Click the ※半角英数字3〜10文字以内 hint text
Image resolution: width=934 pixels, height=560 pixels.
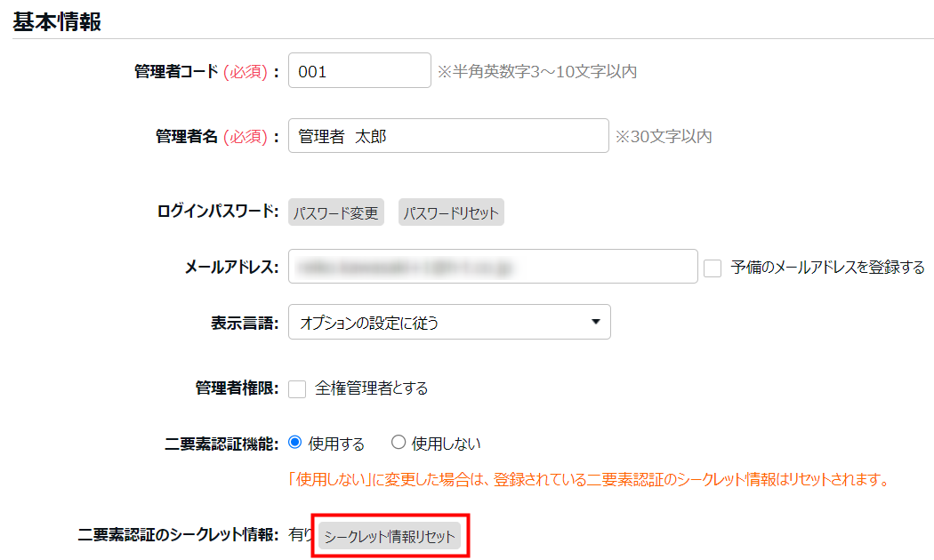537,72
